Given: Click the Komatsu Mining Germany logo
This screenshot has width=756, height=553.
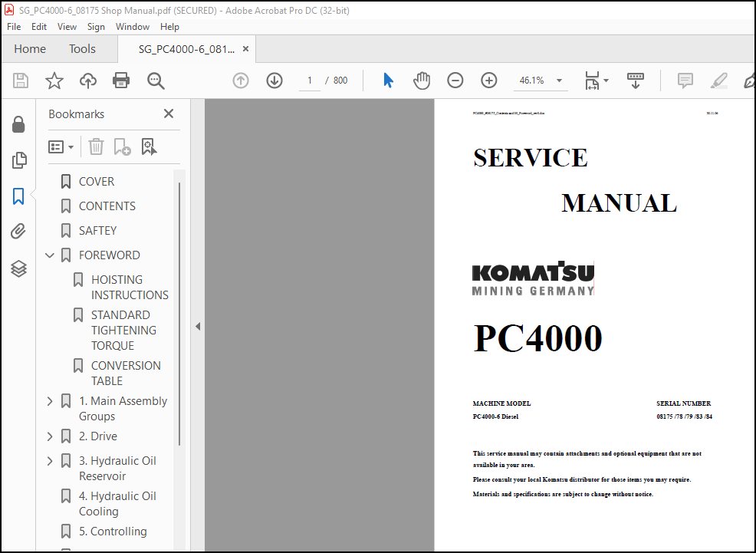Looking at the screenshot, I should [533, 278].
